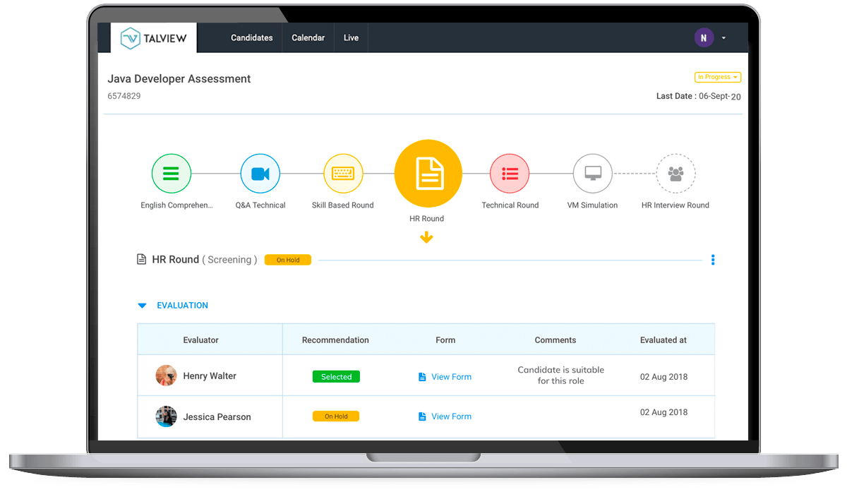
Task: Click the English Comprehension stage icon
Action: point(172,174)
